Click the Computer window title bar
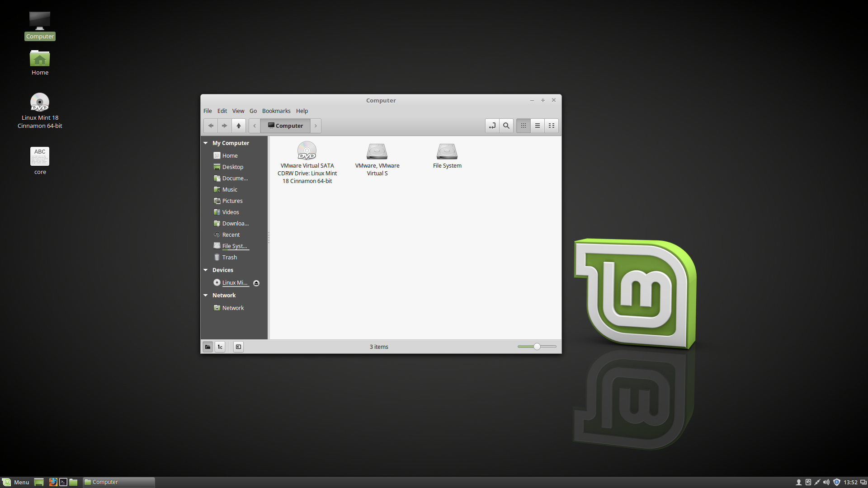 [381, 100]
